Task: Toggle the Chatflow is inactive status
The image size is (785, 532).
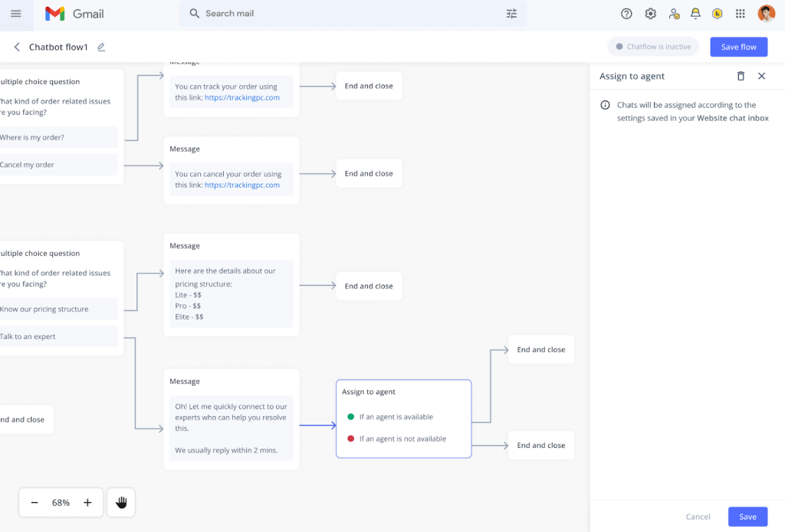Action: tap(653, 47)
